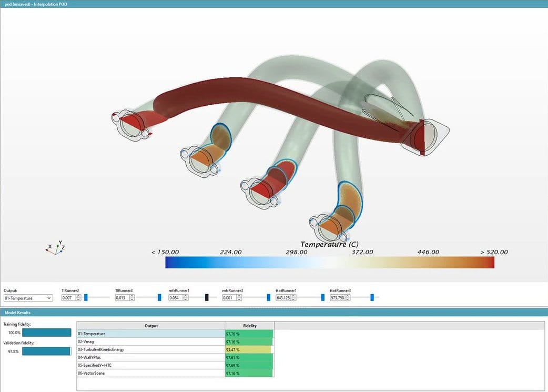Screen dimensions: 548x392
Task: Click the mfrRunner3 stepper arrows
Action: click(239, 298)
